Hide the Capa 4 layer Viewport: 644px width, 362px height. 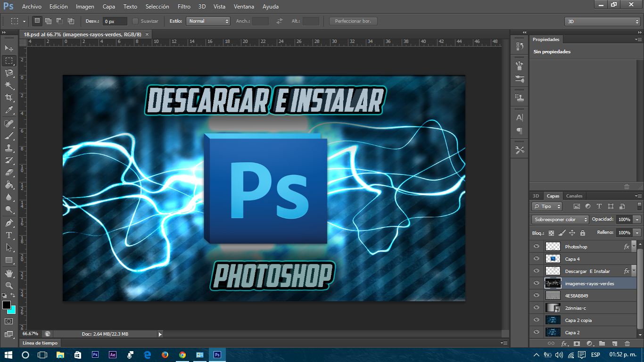536,259
